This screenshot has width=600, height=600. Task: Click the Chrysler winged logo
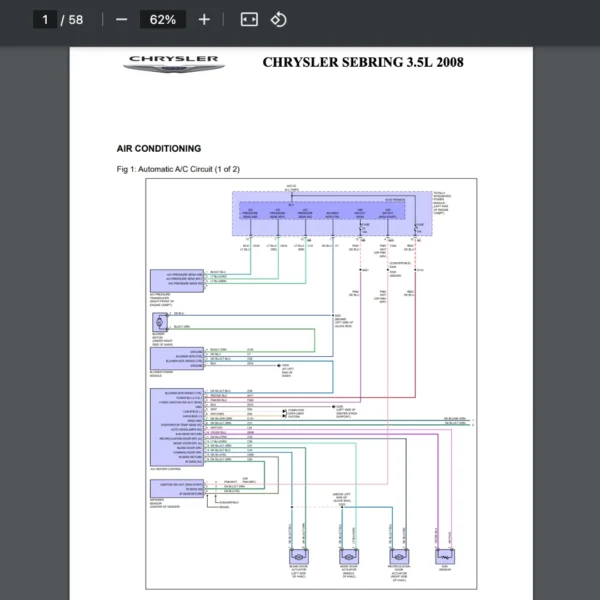(173, 64)
